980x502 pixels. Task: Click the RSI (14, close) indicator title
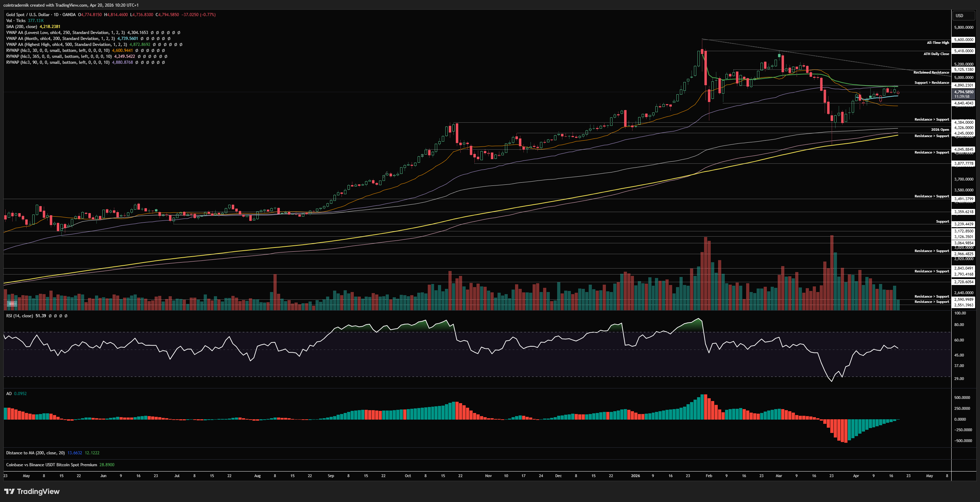19,316
